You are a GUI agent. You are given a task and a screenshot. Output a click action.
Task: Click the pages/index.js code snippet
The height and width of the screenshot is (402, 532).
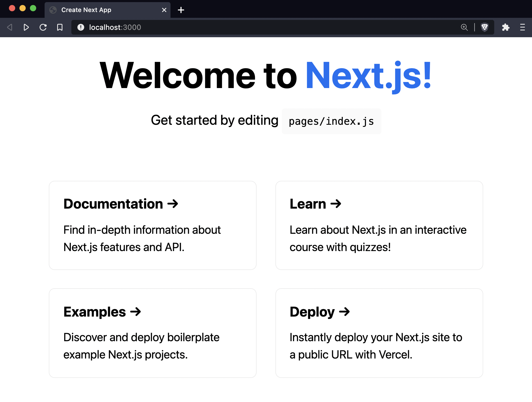click(331, 121)
